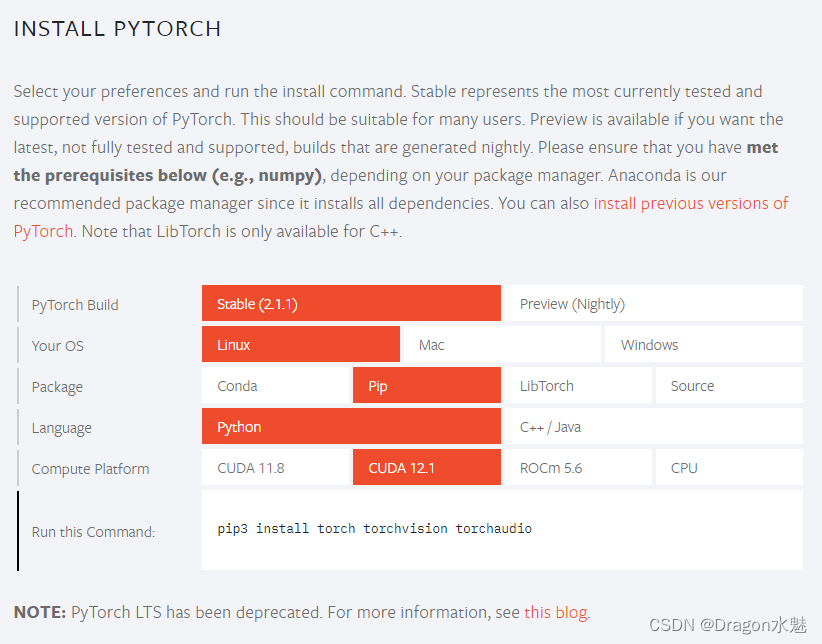Choose CUDA 11.8 compute platform
This screenshot has height=644, width=822.
point(275,468)
